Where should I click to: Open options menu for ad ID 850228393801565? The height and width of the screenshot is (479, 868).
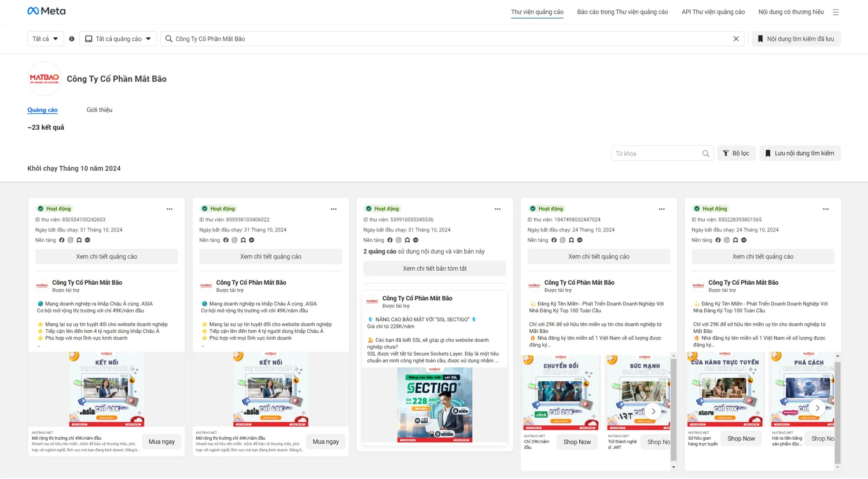pos(826,209)
